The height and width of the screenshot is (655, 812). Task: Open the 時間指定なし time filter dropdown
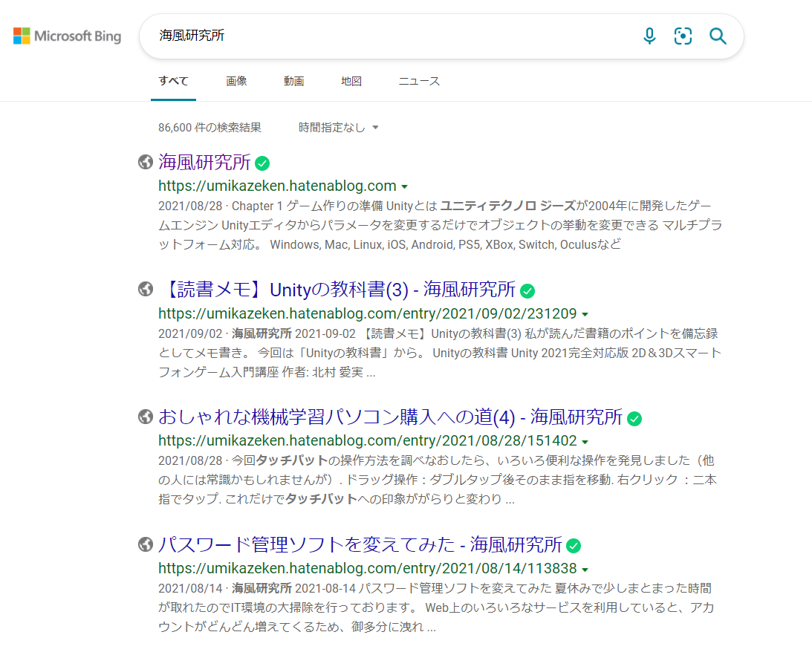pyautogui.click(x=338, y=128)
